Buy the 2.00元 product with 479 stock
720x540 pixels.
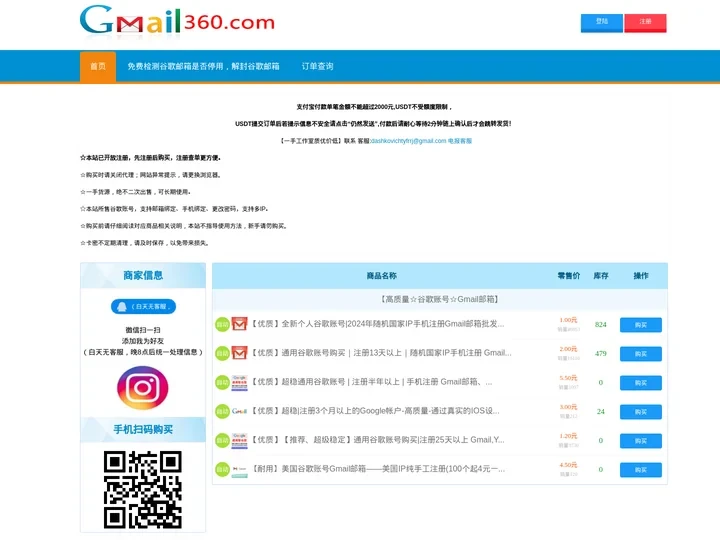coord(641,354)
